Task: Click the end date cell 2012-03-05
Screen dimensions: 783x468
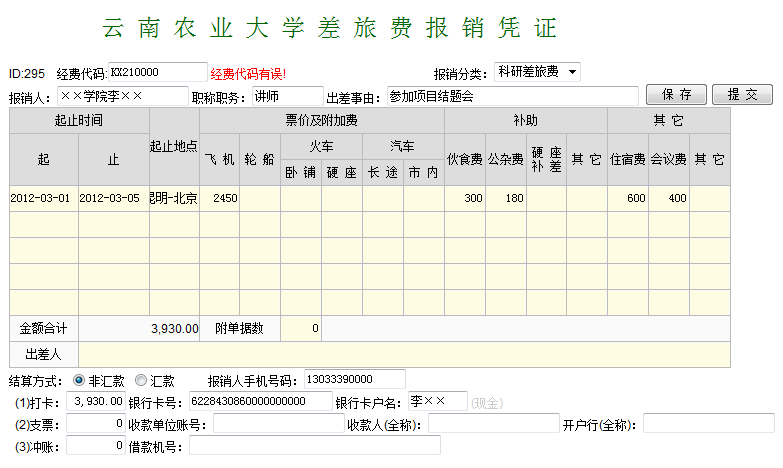Action: pyautogui.click(x=114, y=198)
